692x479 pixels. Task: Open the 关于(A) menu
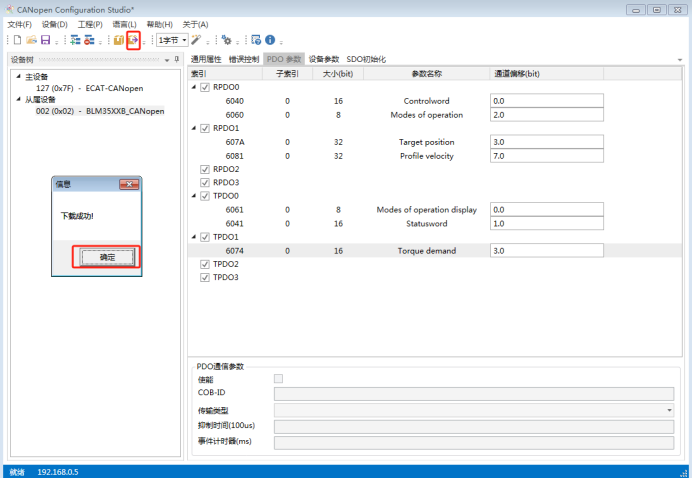click(x=196, y=24)
